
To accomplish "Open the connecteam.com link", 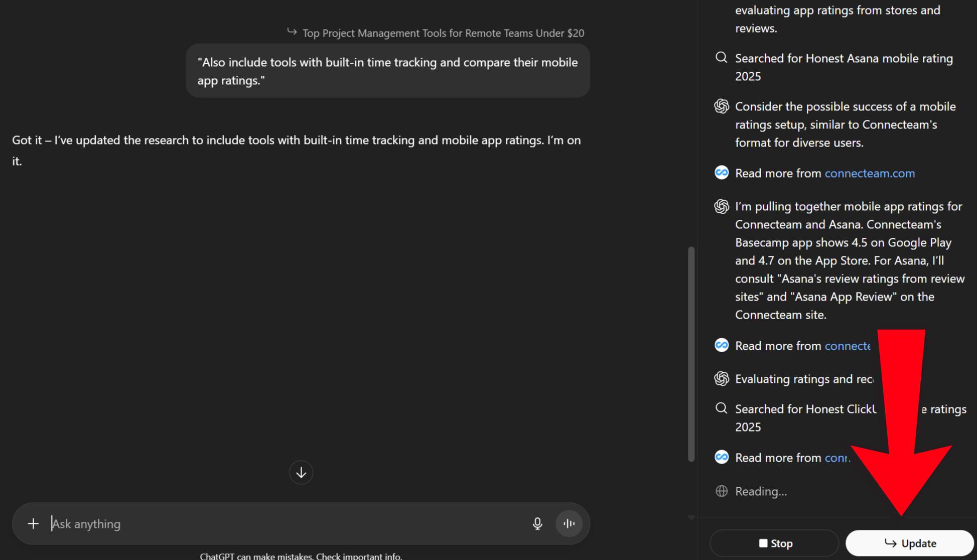I will pyautogui.click(x=870, y=173).
